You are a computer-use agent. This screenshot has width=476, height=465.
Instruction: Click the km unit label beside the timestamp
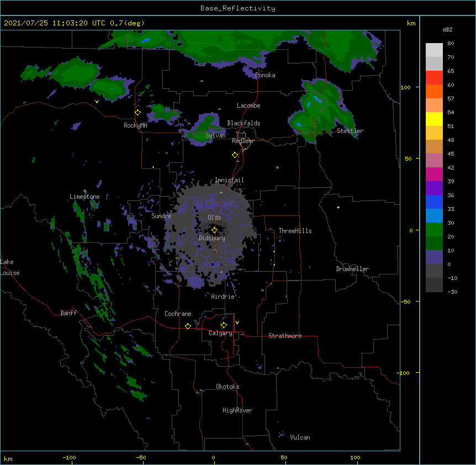[411, 23]
